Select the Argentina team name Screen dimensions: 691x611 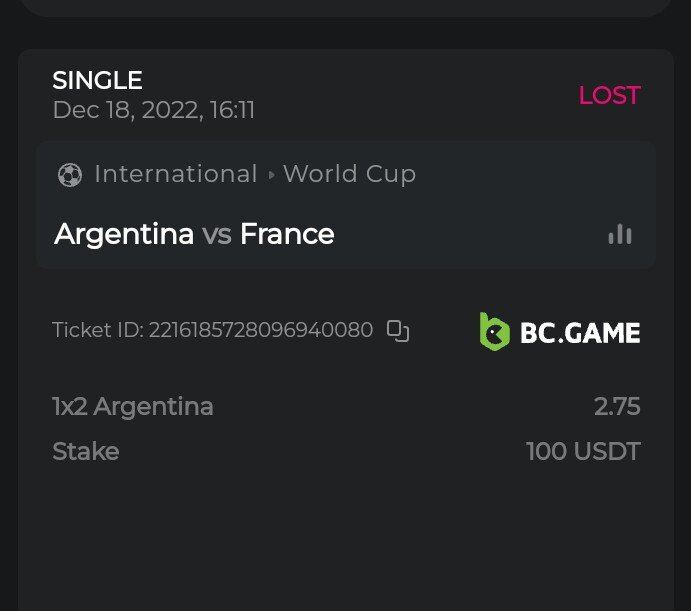pos(124,234)
